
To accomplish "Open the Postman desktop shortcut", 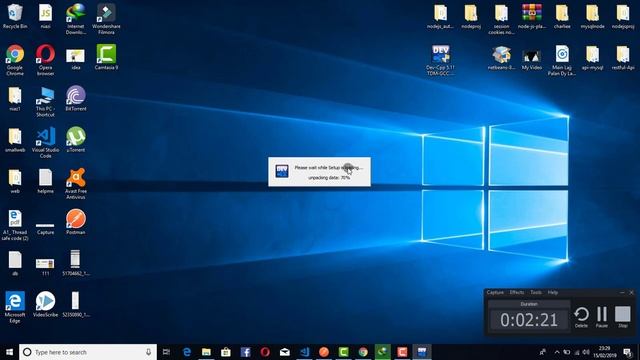I will (76, 222).
